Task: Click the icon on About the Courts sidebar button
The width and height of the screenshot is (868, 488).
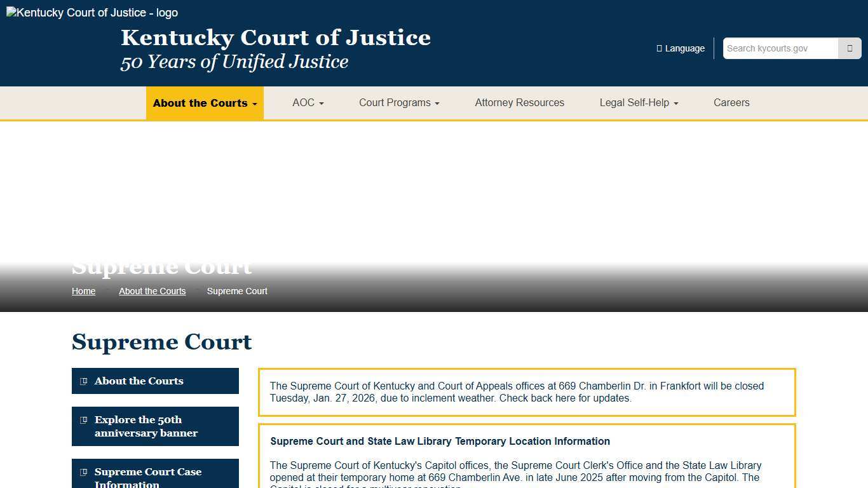Action: coord(83,381)
